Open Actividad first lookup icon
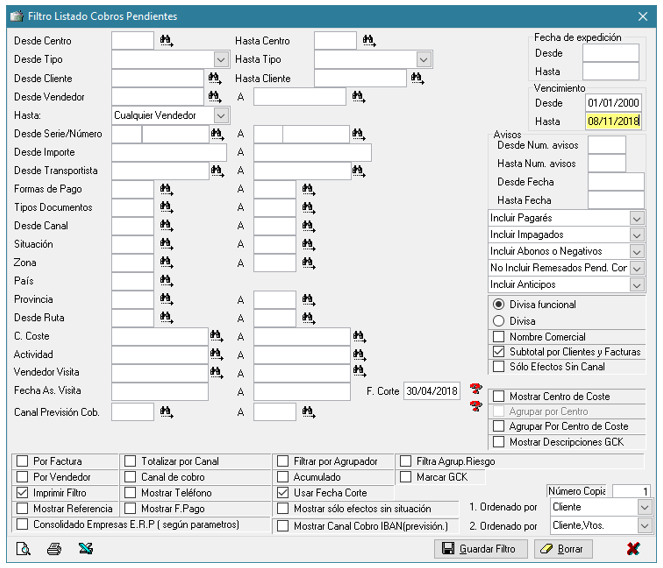663x568 pixels. coord(217,354)
